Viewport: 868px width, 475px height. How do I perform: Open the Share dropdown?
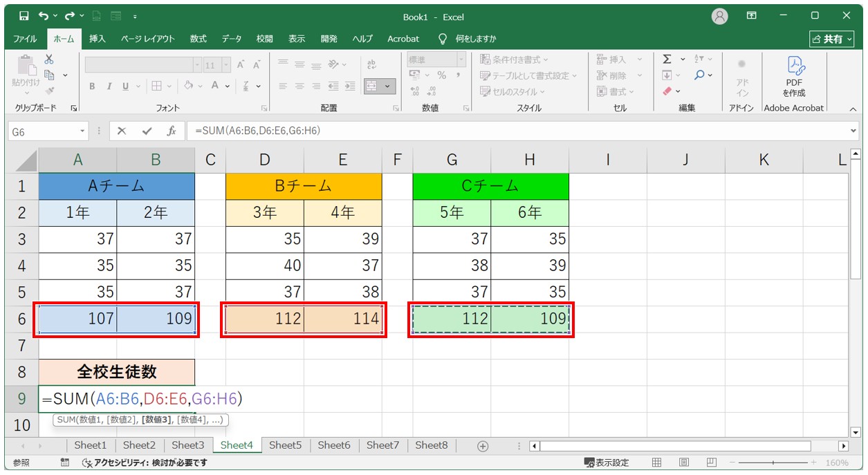coord(833,39)
